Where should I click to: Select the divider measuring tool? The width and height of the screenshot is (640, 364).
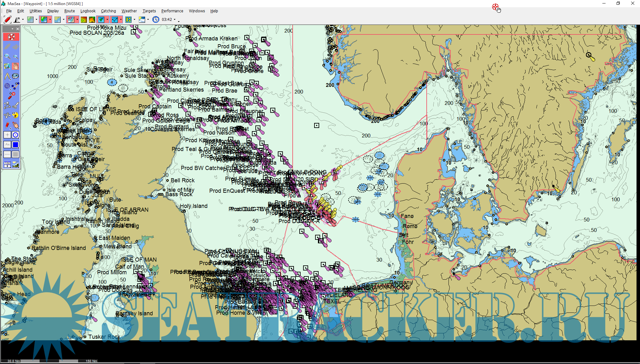tap(7, 76)
